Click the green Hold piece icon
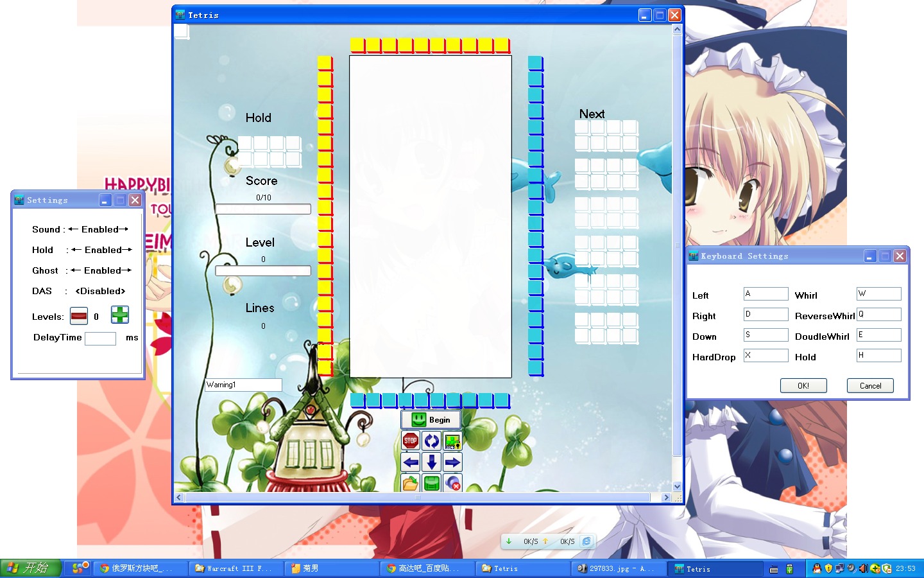The width and height of the screenshot is (924, 578). point(452,441)
